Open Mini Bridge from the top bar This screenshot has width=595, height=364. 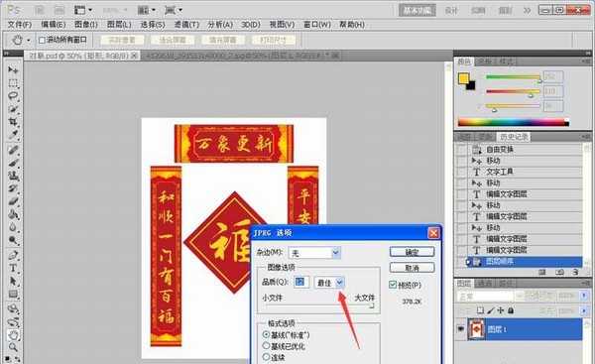click(x=59, y=10)
